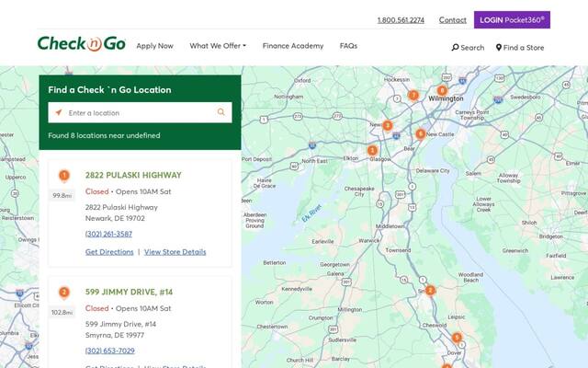
Task: Click pin icon 2 on Jimmy Drive card
Action: click(64, 293)
